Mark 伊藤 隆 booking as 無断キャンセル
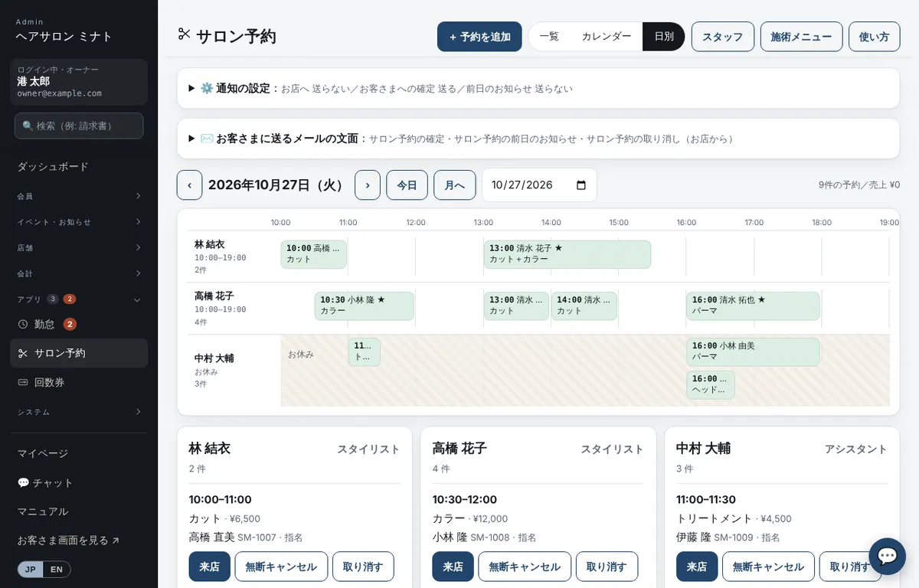Image resolution: width=919 pixels, height=588 pixels. pos(768,567)
